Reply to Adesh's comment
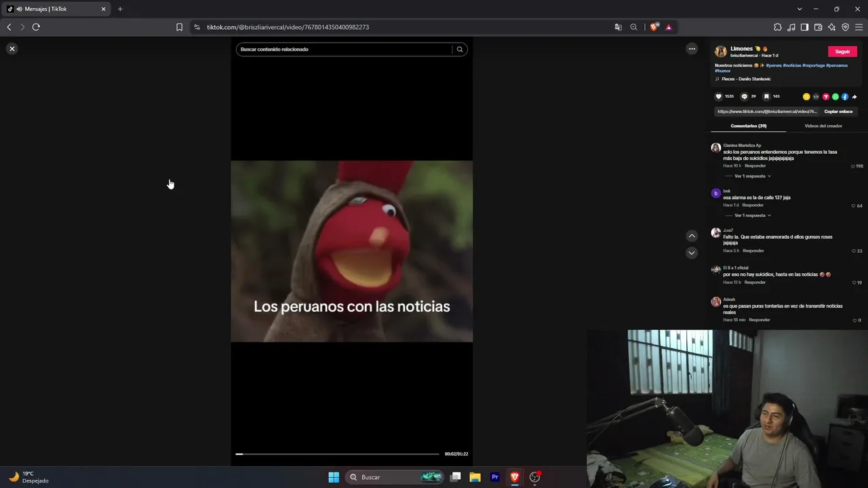Image resolution: width=868 pixels, height=488 pixels. (759, 320)
